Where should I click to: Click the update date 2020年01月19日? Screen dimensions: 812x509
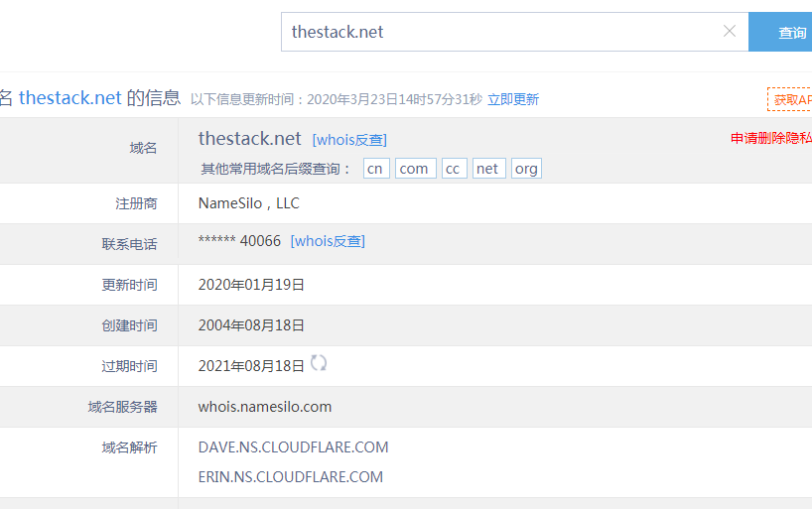(251, 285)
